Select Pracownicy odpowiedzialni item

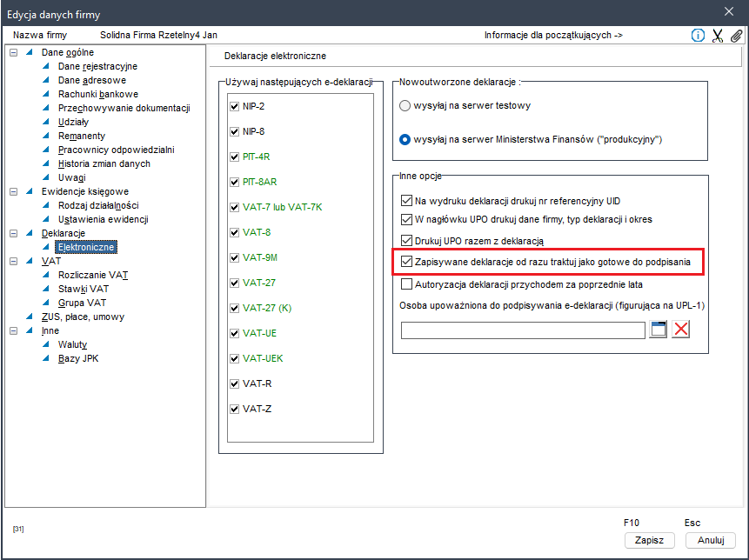tap(116, 150)
